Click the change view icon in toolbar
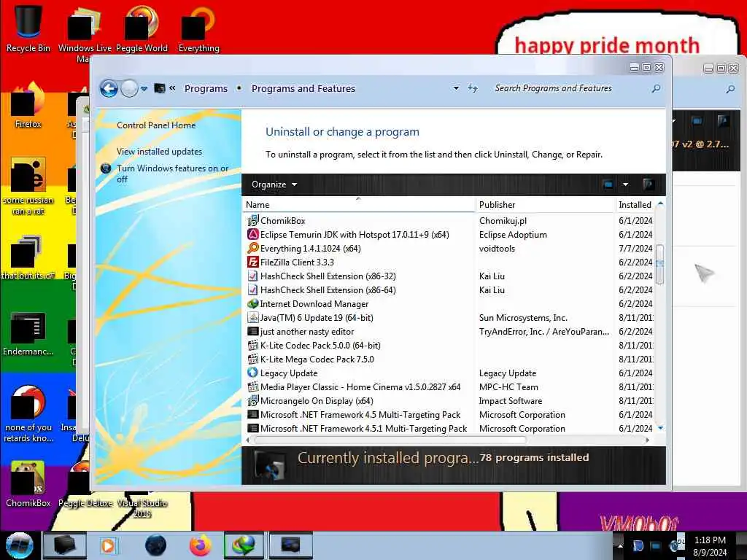The width and height of the screenshot is (747, 560). [608, 184]
